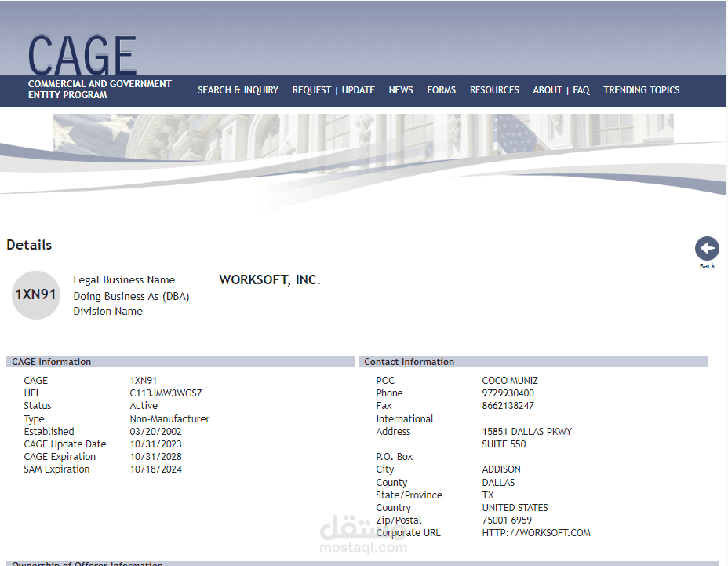Click the Established date 03/20/2002
This screenshot has height=566, width=728.
tap(155, 431)
